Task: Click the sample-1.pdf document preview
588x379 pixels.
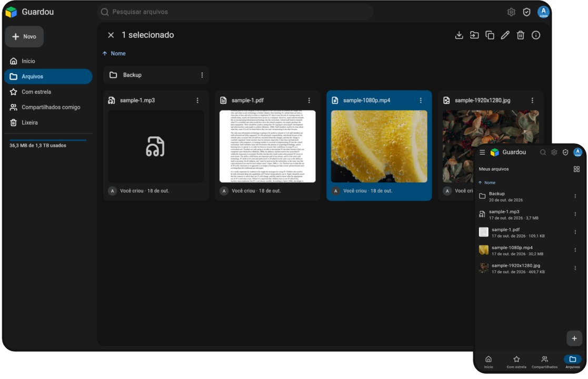Action: (x=267, y=146)
